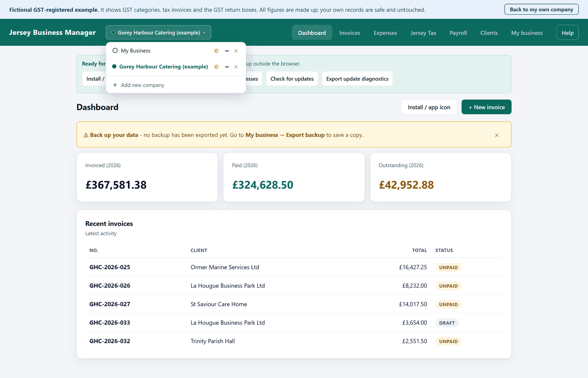The image size is (588, 378).
Task: Click the pen icon beside Gorey Harbour Catering
Action: pos(227,66)
